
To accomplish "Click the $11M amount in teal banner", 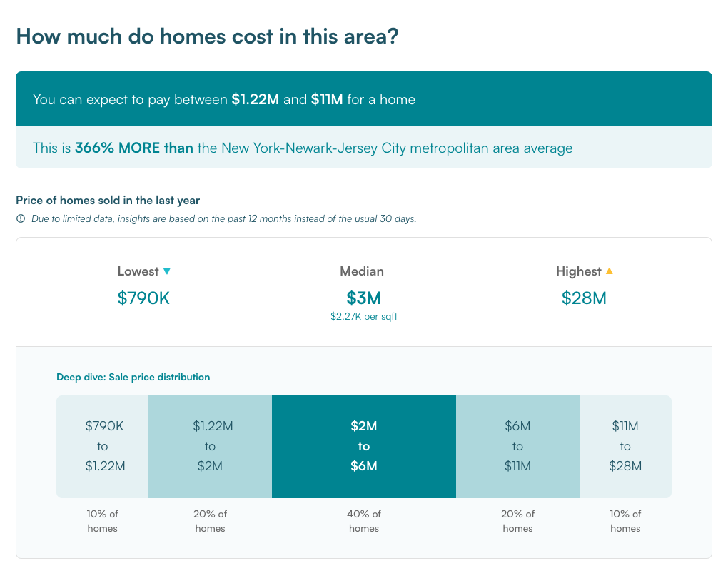I will (327, 99).
